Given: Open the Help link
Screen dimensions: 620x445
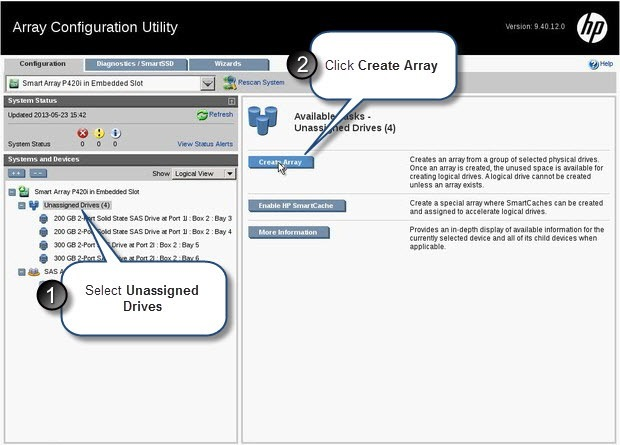Looking at the screenshot, I should tap(606, 64).
